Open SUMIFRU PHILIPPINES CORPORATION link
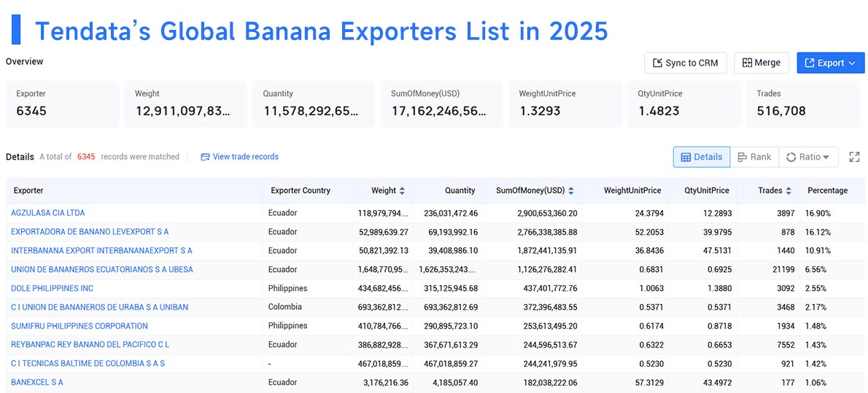The height and width of the screenshot is (393, 868). (80, 326)
